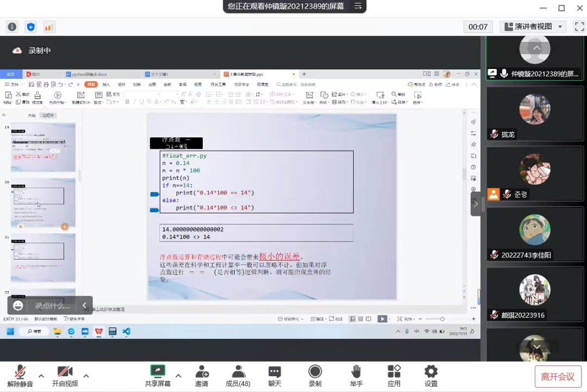Viewport: 587px width, 392px height.
Task: Open the Invite participants icon
Action: [x=202, y=376]
